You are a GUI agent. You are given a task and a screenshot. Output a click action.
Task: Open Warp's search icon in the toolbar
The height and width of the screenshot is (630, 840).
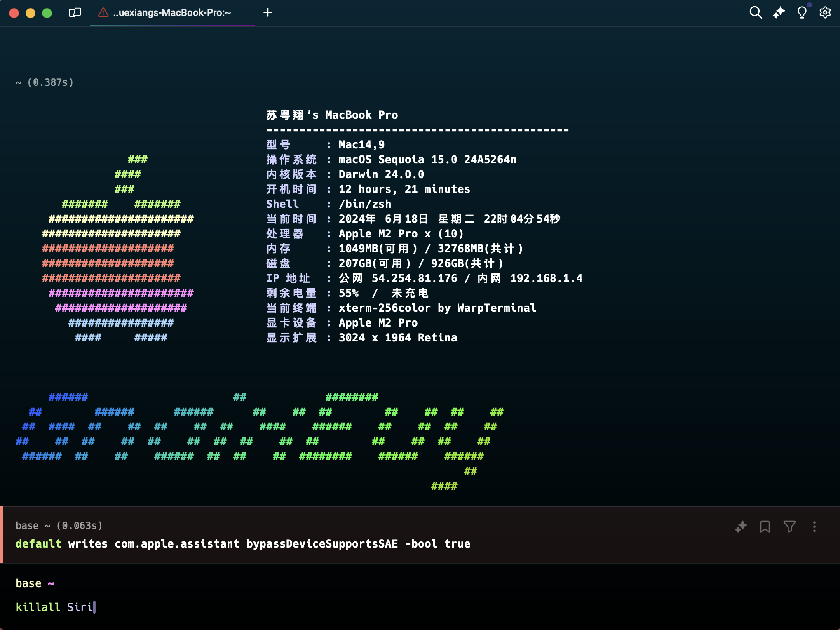point(756,13)
